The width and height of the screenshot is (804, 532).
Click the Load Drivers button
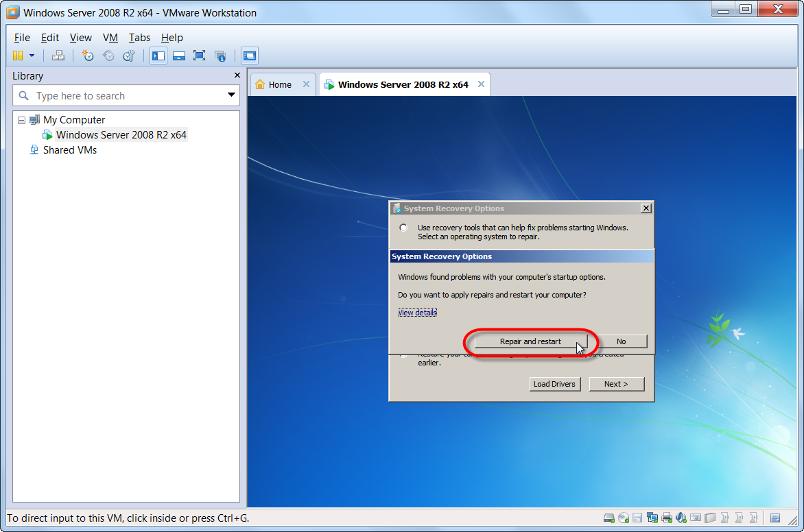[x=554, y=384]
